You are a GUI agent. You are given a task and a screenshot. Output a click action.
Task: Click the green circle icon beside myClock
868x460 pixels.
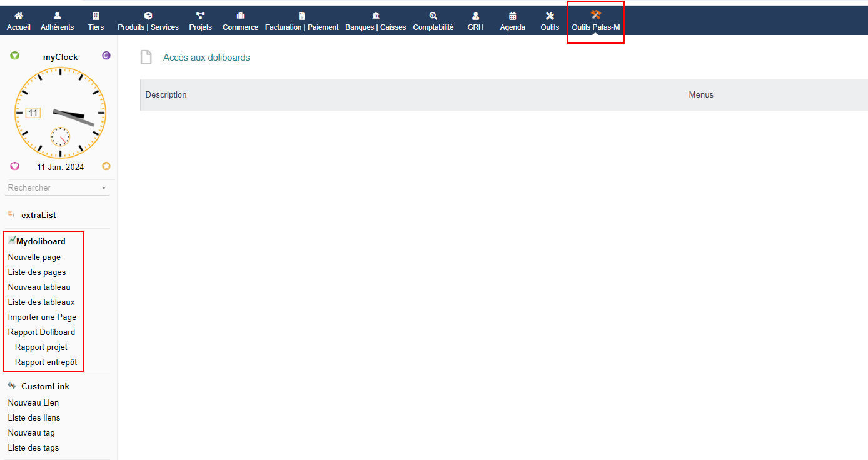[x=15, y=56]
